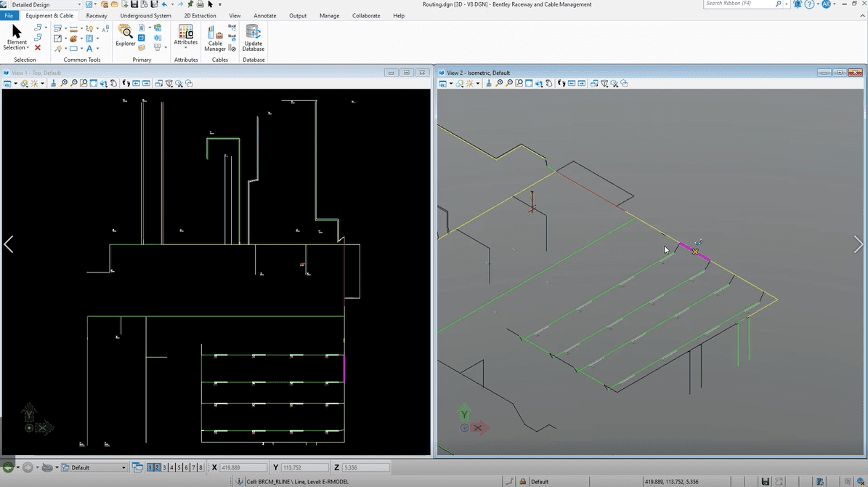
Task: Toggle view 8 in the view group buttons
Action: tap(201, 467)
